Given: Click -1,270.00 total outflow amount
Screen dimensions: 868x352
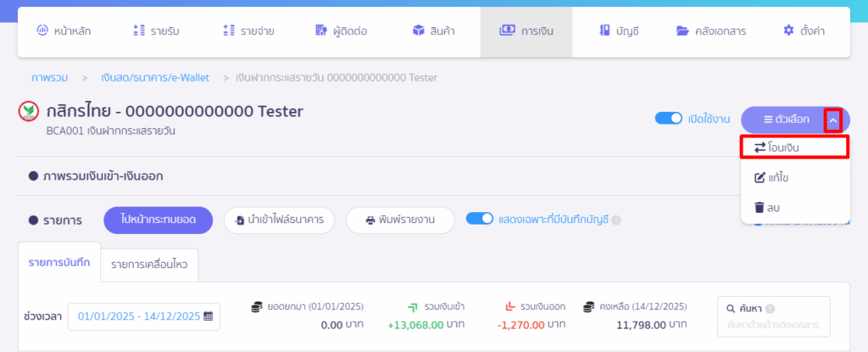Looking at the screenshot, I should click(x=520, y=325).
